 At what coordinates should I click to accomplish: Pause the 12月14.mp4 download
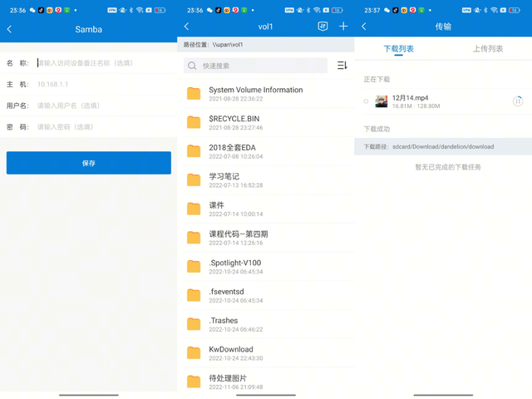(517, 101)
